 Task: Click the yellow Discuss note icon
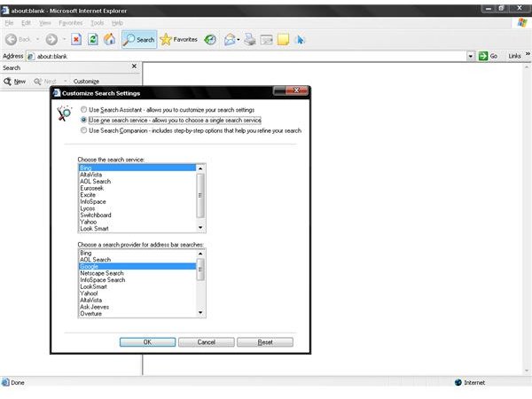coord(283,40)
